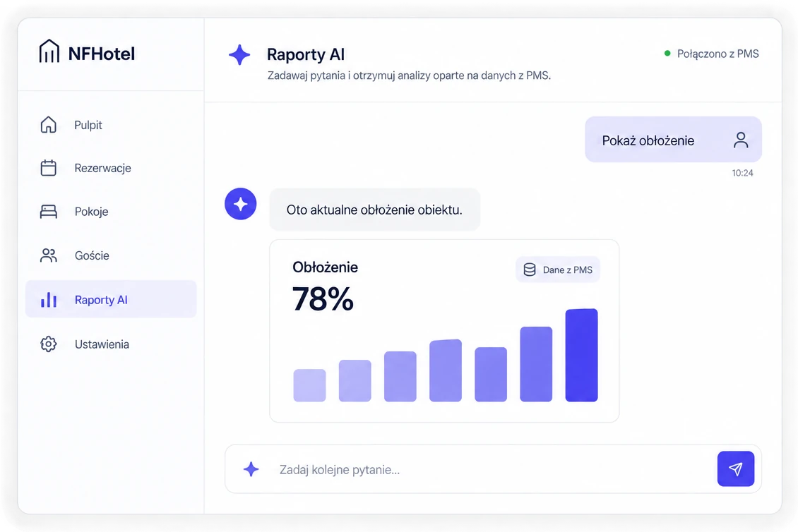
Task: Click the NFHotel brand name
Action: (x=102, y=54)
